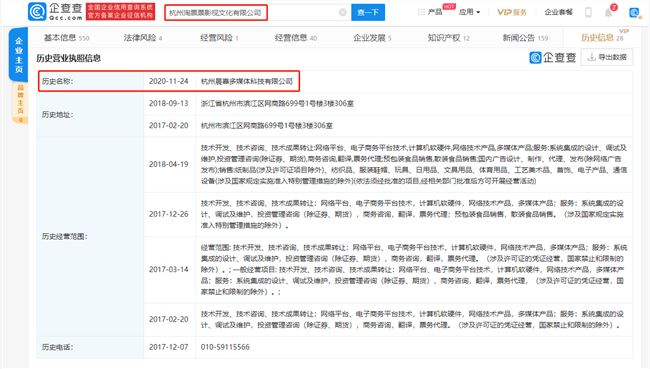Viewport: 650px width, 369px height.
Task: Click the address row dated 2017-02-20
Action: 267,125
